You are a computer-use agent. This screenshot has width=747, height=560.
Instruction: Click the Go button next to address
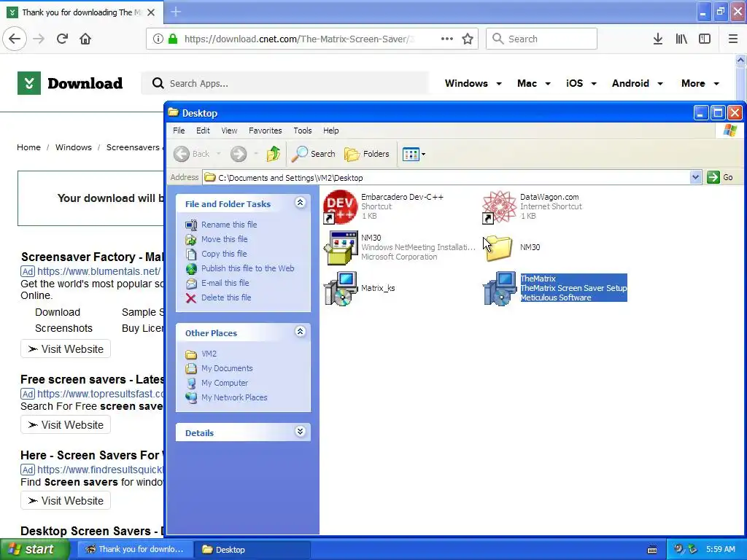point(720,177)
